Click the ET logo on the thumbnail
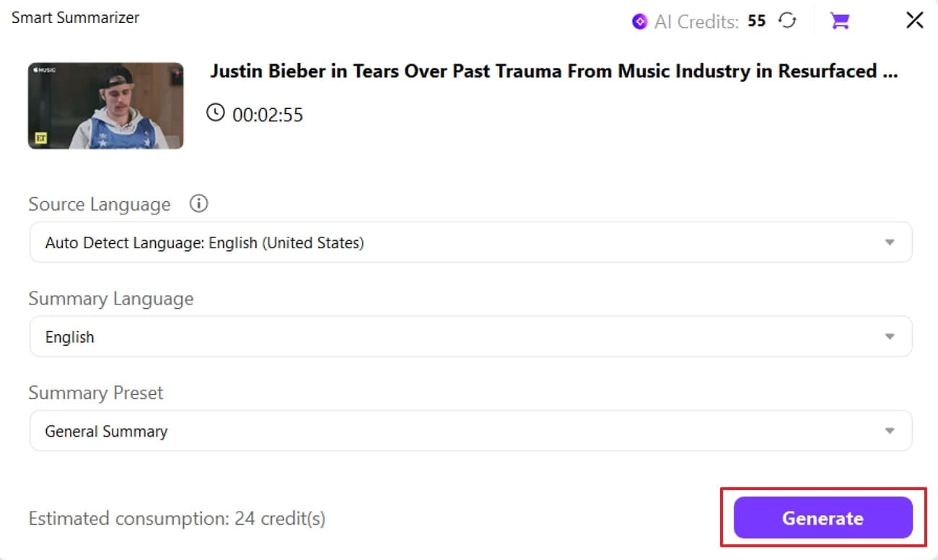 tap(38, 139)
